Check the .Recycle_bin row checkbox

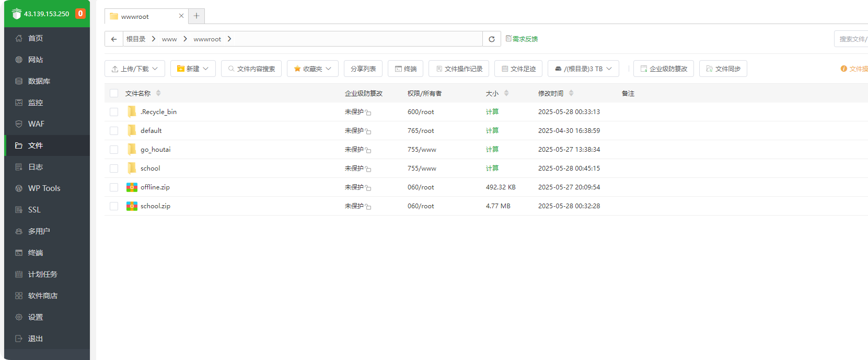click(x=114, y=112)
